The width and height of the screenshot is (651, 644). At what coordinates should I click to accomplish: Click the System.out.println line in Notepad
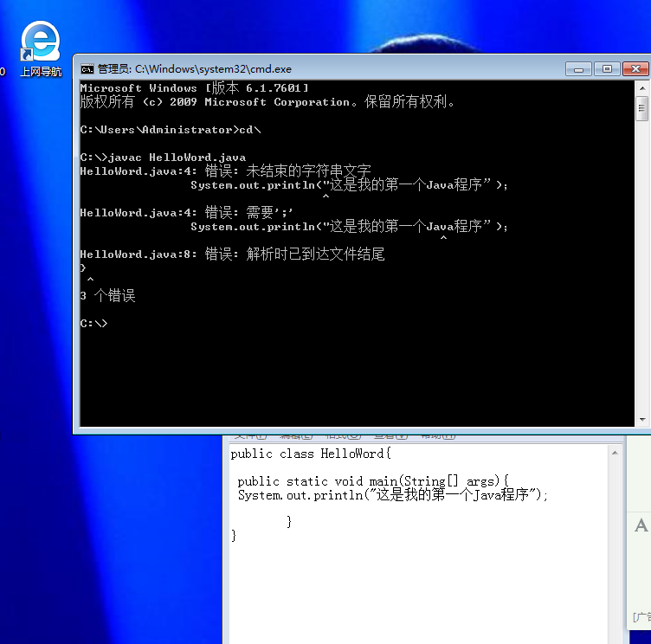tap(393, 495)
